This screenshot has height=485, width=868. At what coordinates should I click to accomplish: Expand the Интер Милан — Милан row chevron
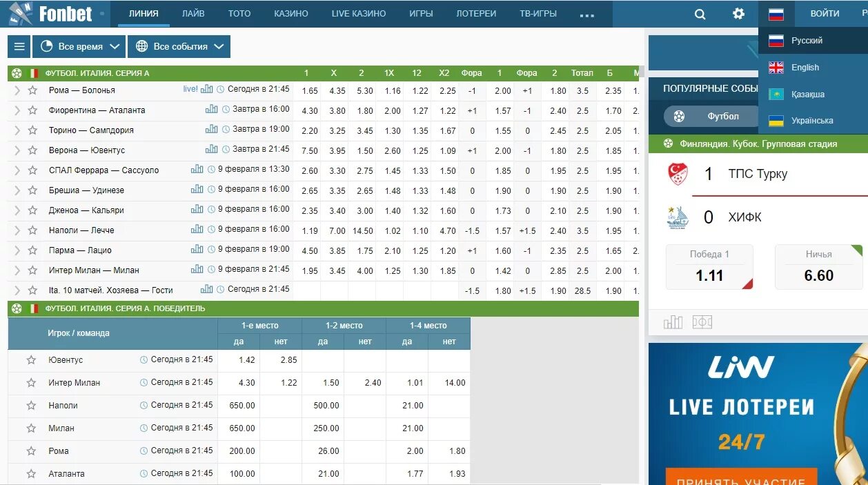point(17,270)
